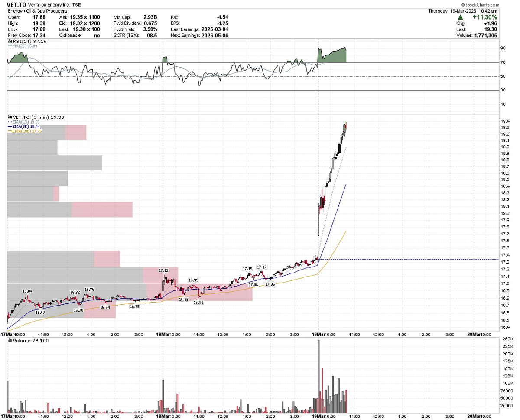Click the Optionable value no

click(x=97, y=35)
